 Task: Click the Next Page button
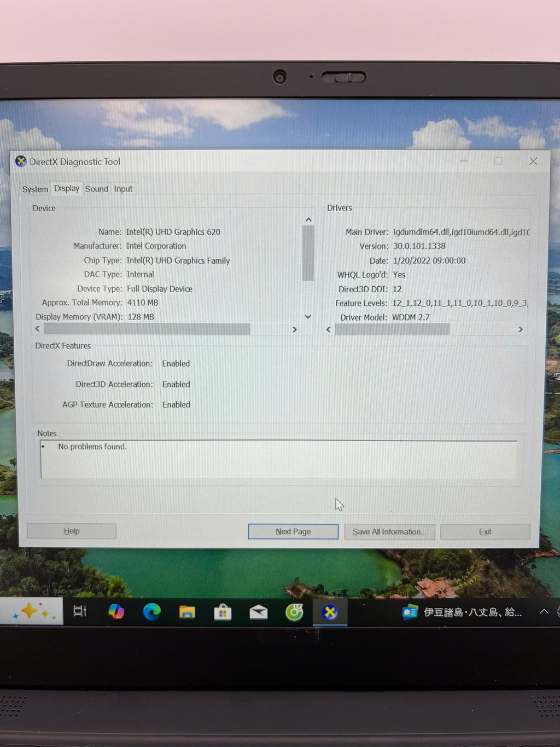click(293, 531)
